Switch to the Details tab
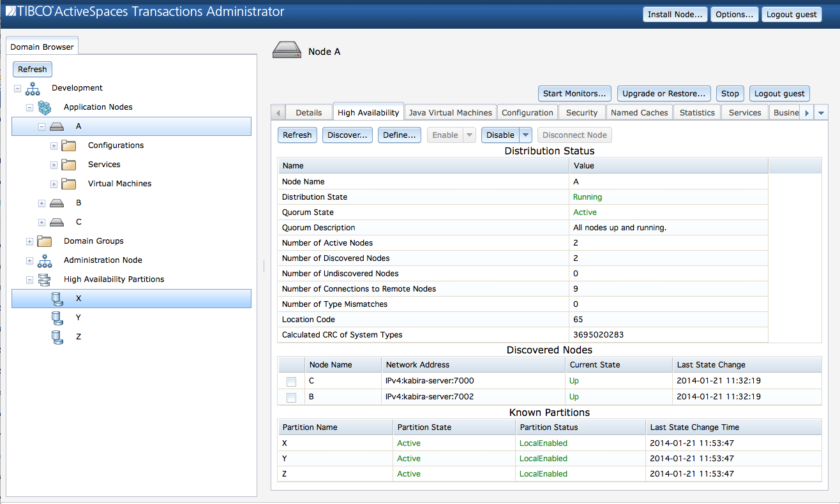Screen dimensions: 840x504 pyautogui.click(x=309, y=112)
